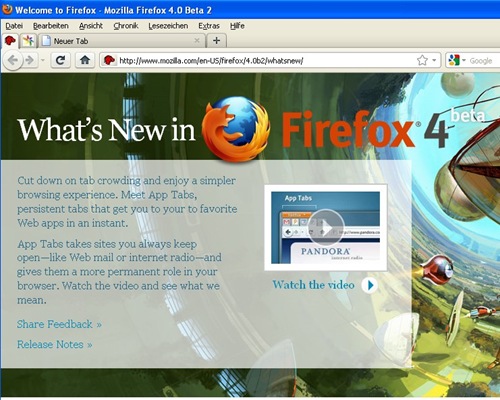
Task: Switch to the first red pinned app tab
Action: (x=10, y=41)
